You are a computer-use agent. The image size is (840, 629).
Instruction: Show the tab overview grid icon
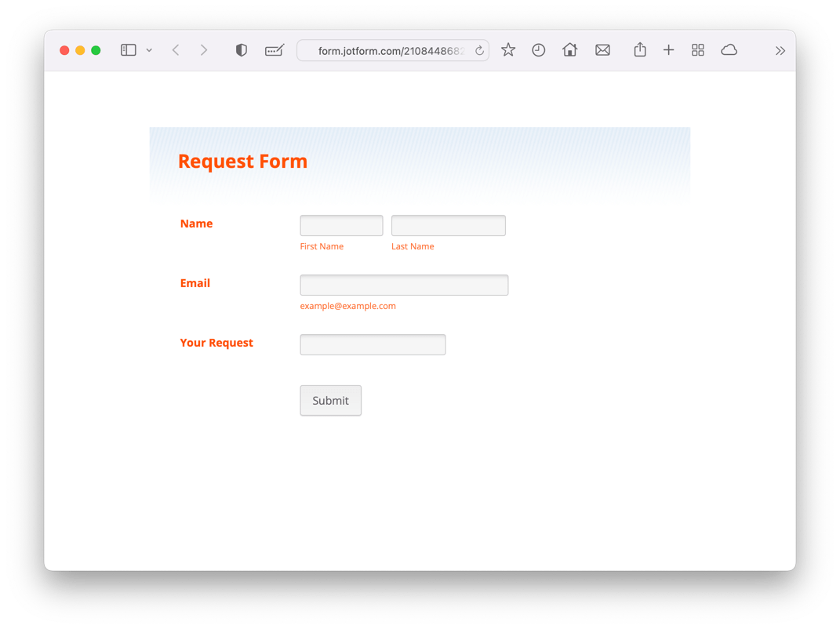697,50
